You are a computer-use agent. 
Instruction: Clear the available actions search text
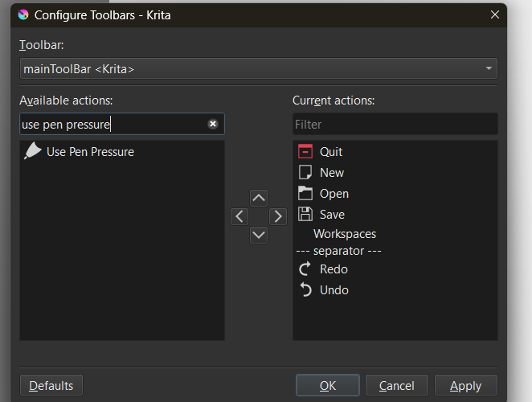tap(213, 124)
